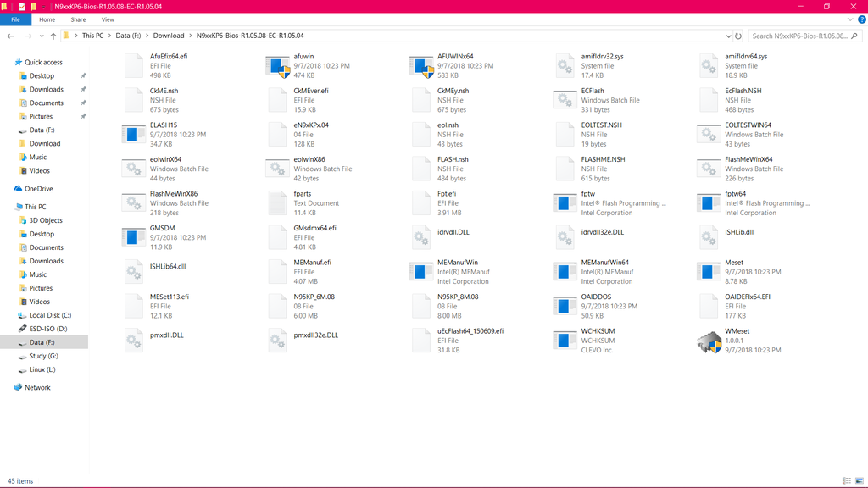
Task: Open Local Disk (C:) in sidebar
Action: coord(50,315)
